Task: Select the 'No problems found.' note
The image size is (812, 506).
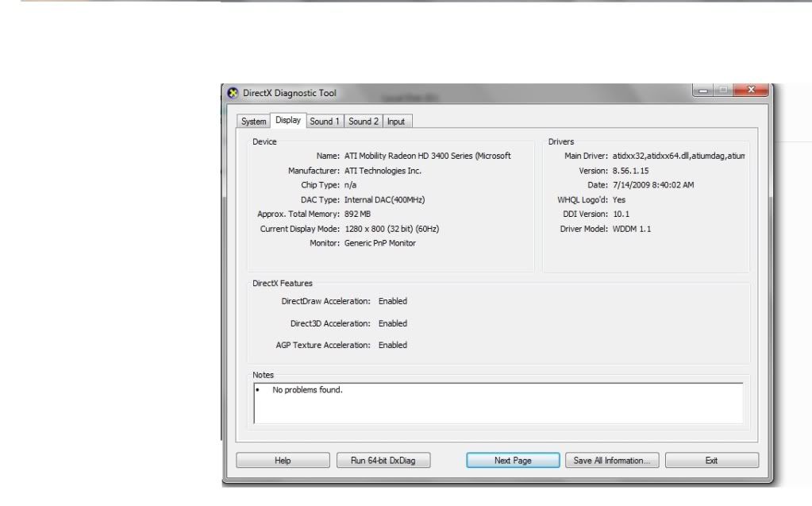Action: pyautogui.click(x=308, y=390)
